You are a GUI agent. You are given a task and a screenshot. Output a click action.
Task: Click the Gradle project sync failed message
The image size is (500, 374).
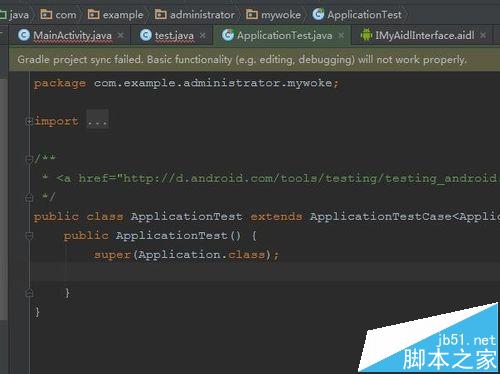242,60
